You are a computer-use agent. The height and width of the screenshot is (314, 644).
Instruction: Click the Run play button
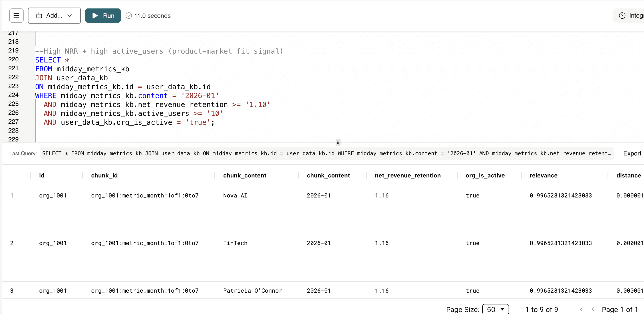[x=103, y=16]
